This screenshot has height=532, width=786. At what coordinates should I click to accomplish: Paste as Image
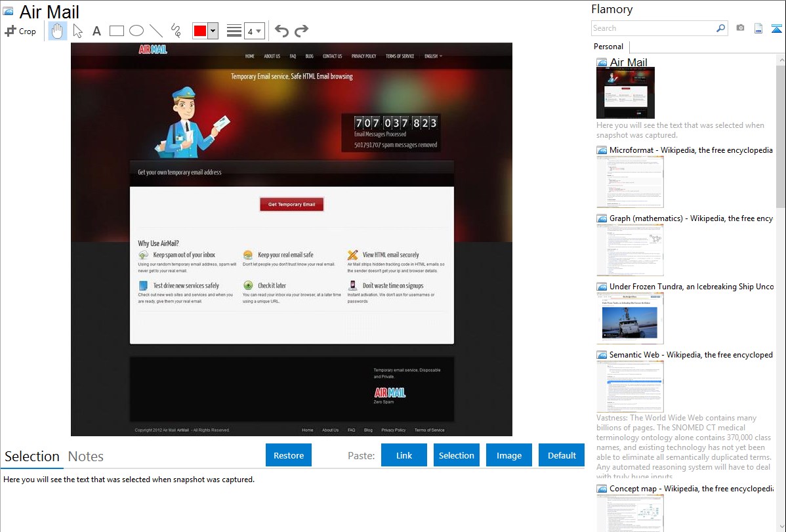click(509, 455)
